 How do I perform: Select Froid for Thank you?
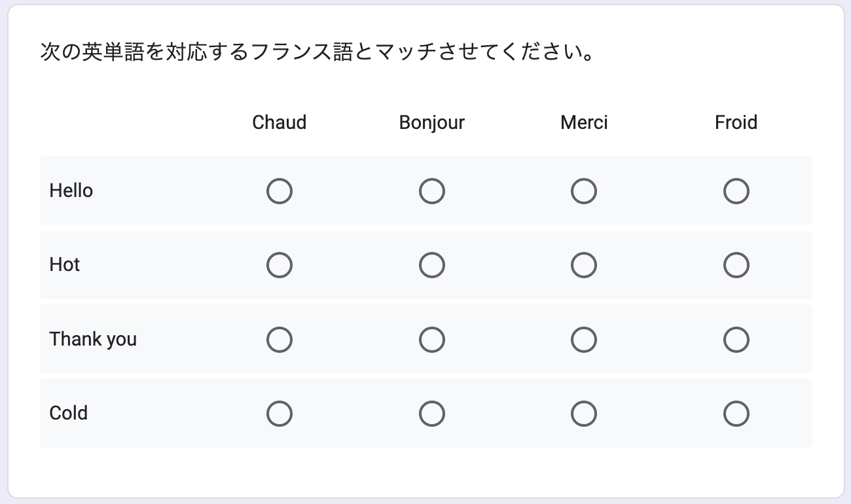736,339
